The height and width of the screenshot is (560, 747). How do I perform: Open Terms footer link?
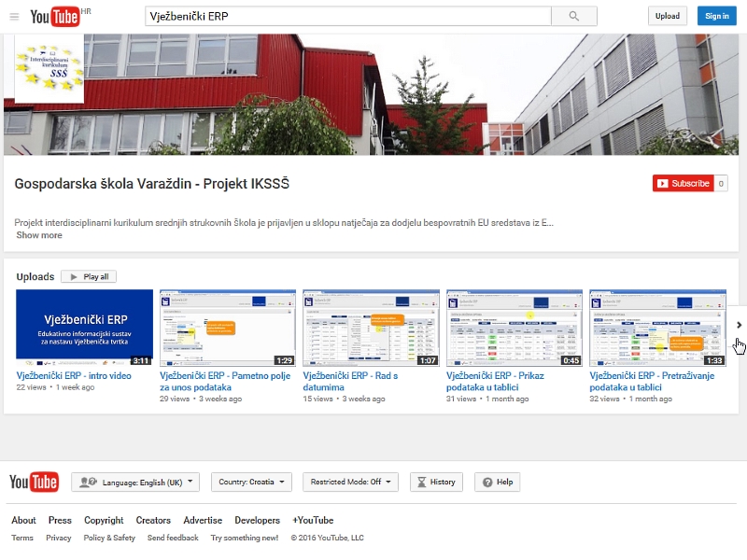[x=22, y=538]
